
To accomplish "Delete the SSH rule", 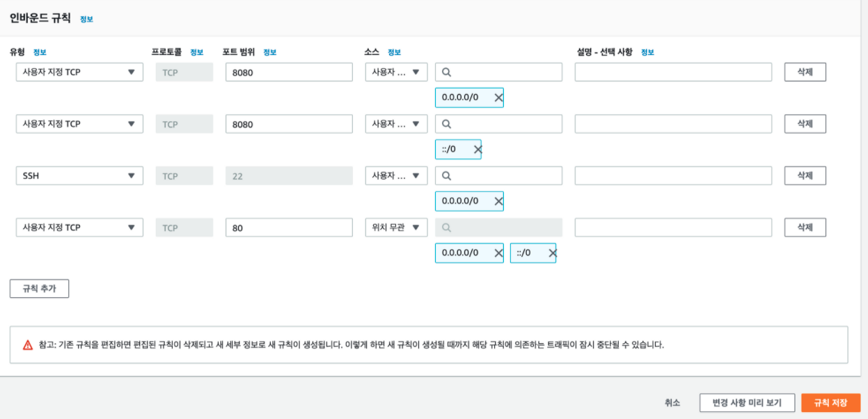I will click(x=805, y=175).
